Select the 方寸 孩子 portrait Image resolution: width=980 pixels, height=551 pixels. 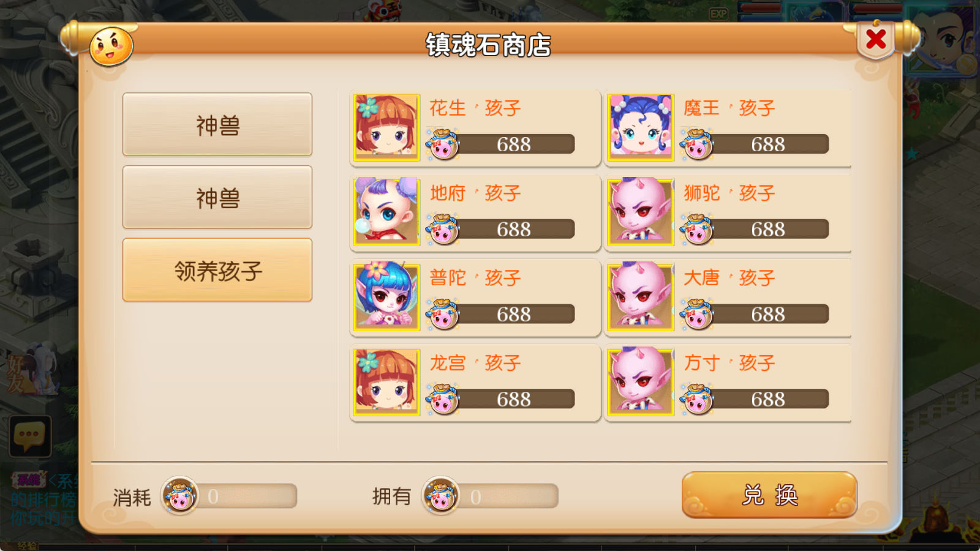tap(641, 382)
